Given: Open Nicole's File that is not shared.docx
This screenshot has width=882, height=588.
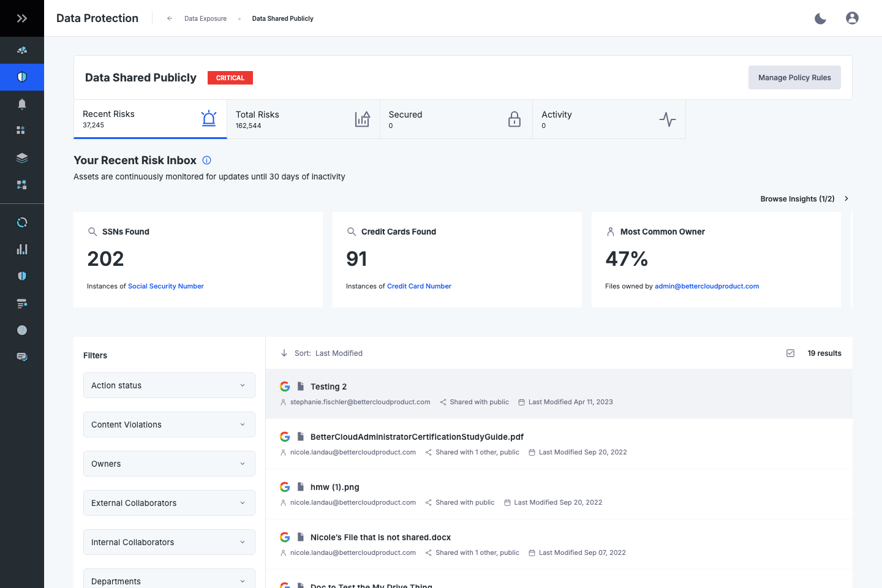Looking at the screenshot, I should [x=559, y=545].
